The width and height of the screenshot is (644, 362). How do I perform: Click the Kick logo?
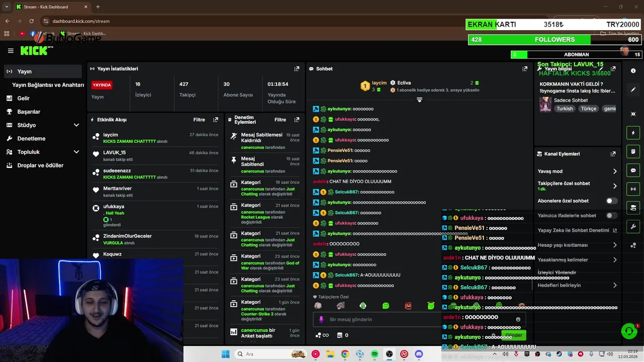point(35,50)
